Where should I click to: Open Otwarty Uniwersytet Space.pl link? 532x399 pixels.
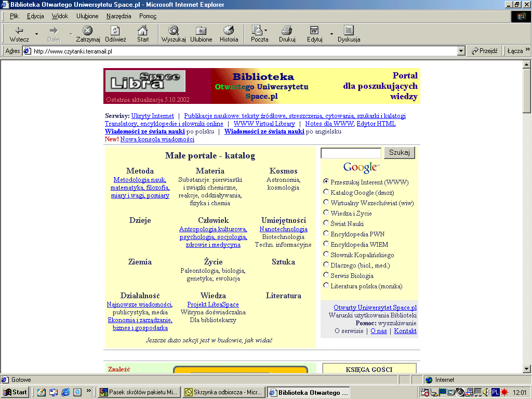tap(375, 308)
